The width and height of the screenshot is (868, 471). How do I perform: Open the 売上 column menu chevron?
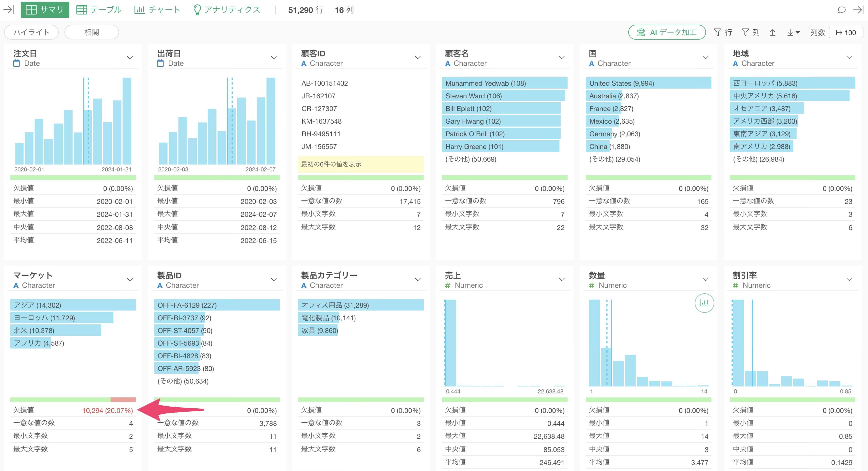[561, 280]
